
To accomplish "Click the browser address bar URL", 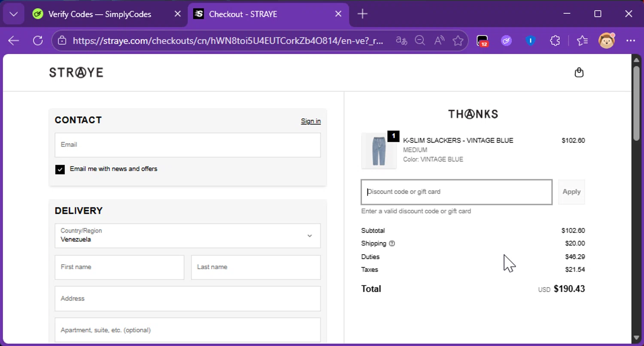I will point(228,41).
